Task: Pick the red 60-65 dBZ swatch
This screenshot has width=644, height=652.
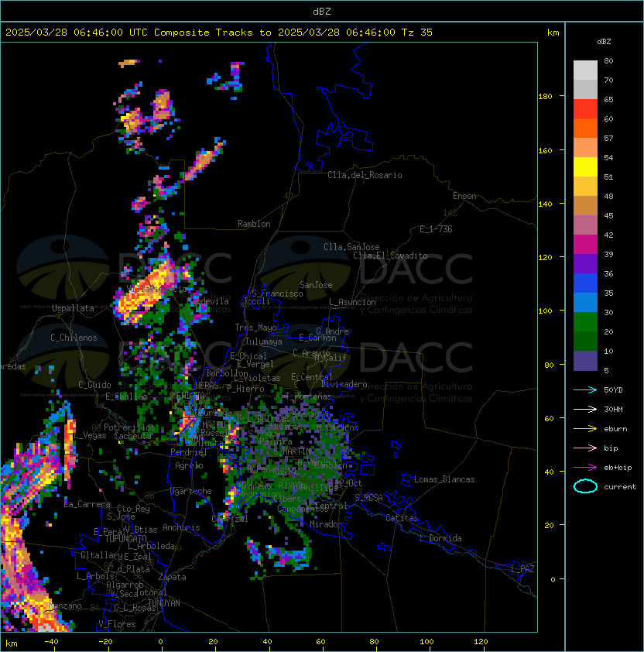Action: click(585, 108)
